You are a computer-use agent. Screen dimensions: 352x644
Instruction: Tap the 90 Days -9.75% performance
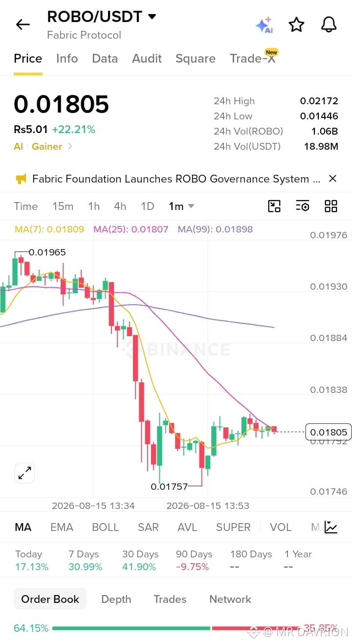coord(194,560)
